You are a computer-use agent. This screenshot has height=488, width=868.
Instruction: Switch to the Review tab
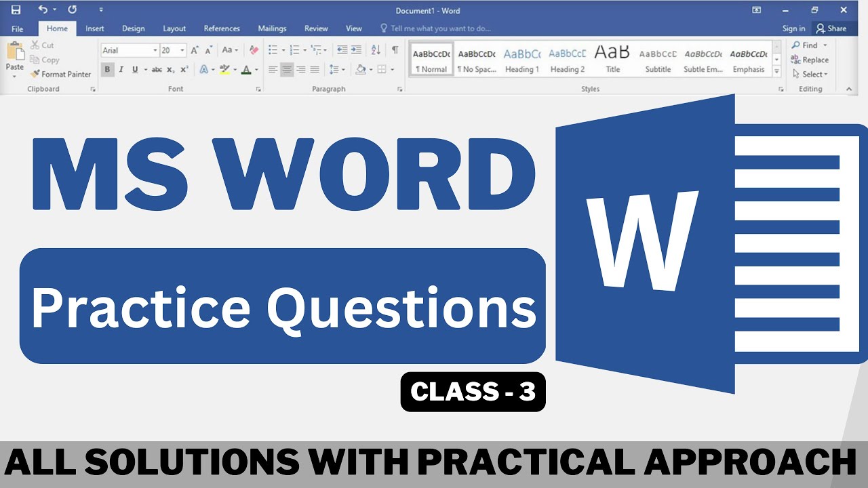pyautogui.click(x=316, y=28)
